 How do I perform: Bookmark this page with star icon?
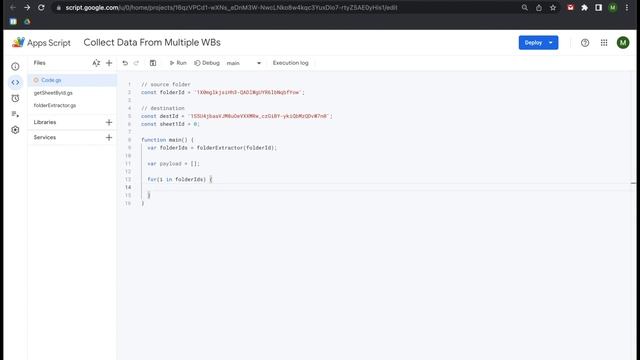tap(553, 7)
